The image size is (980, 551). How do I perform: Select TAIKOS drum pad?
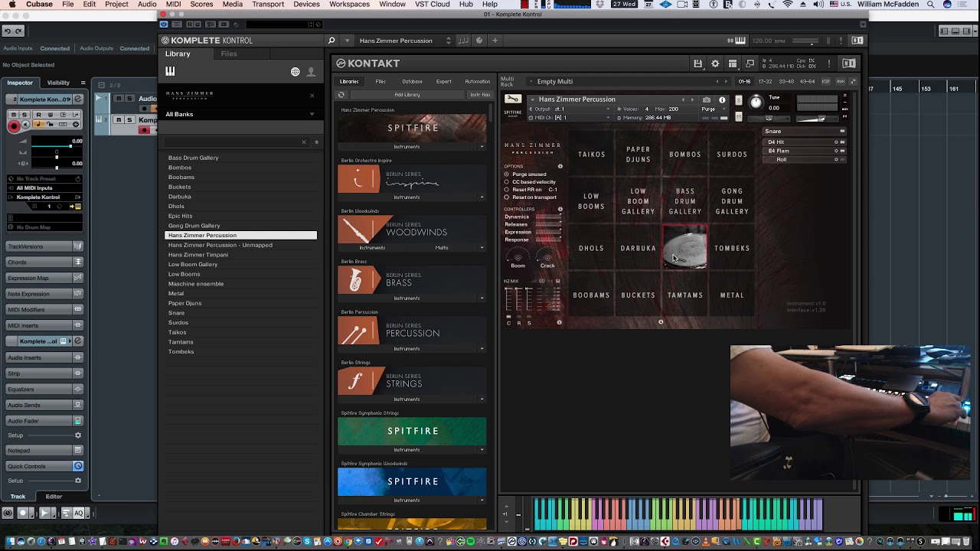(591, 155)
